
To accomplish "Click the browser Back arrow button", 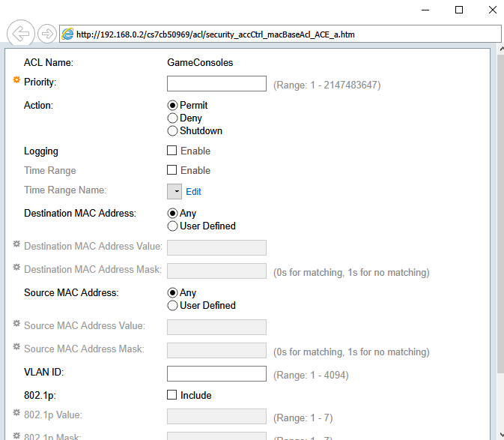I will tap(21, 34).
